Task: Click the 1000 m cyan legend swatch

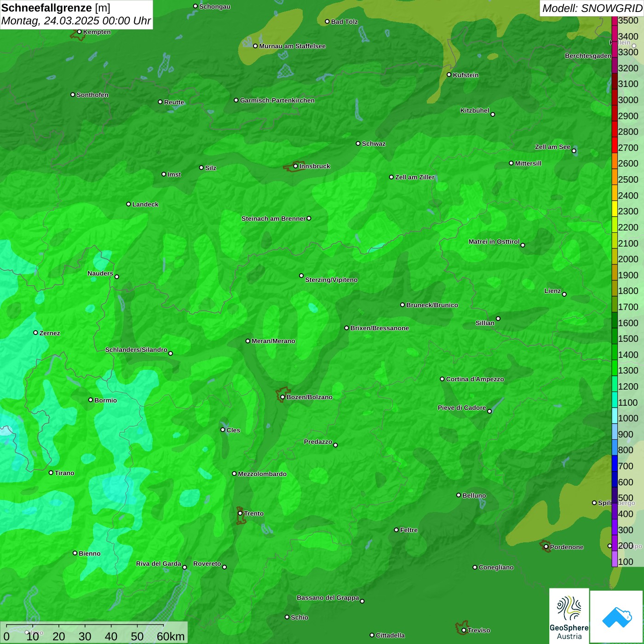Action: [x=615, y=416]
